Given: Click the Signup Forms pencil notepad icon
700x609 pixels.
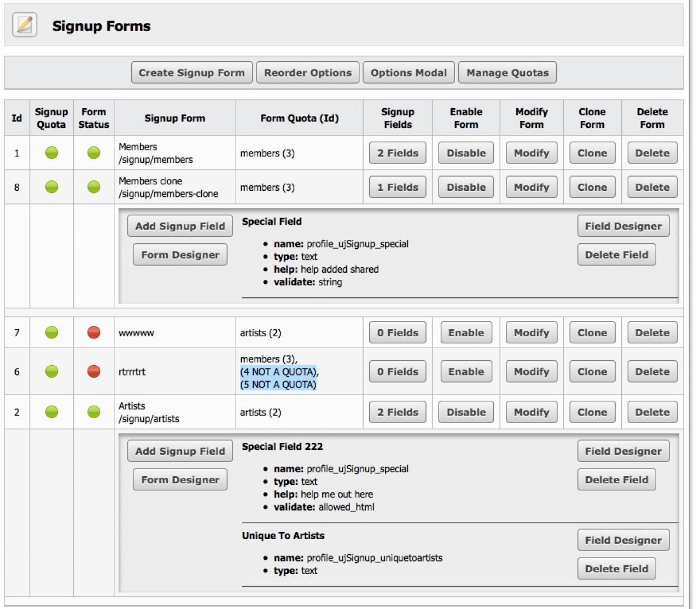Looking at the screenshot, I should 25,25.
